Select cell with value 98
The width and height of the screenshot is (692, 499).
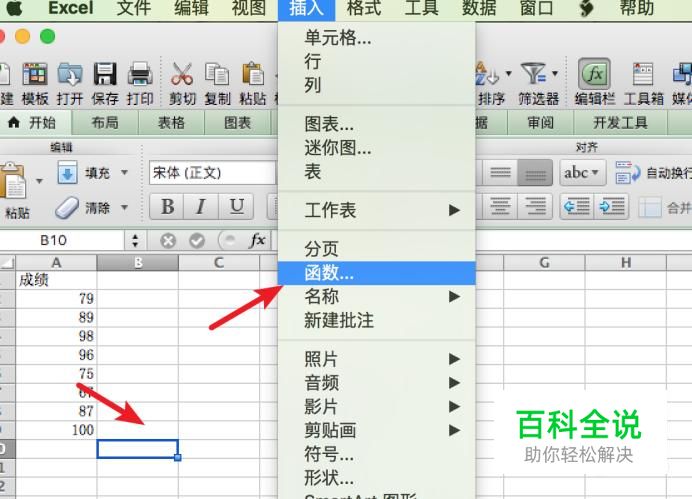click(56, 336)
